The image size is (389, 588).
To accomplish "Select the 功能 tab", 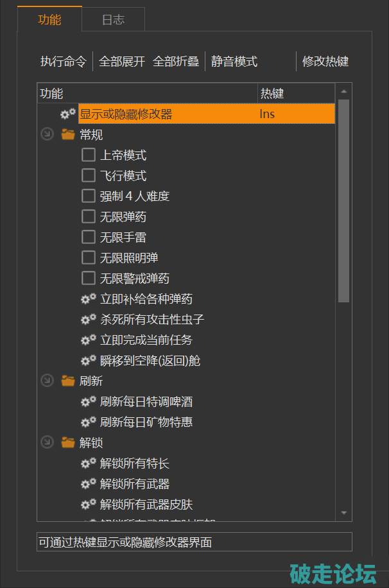I will [49, 19].
